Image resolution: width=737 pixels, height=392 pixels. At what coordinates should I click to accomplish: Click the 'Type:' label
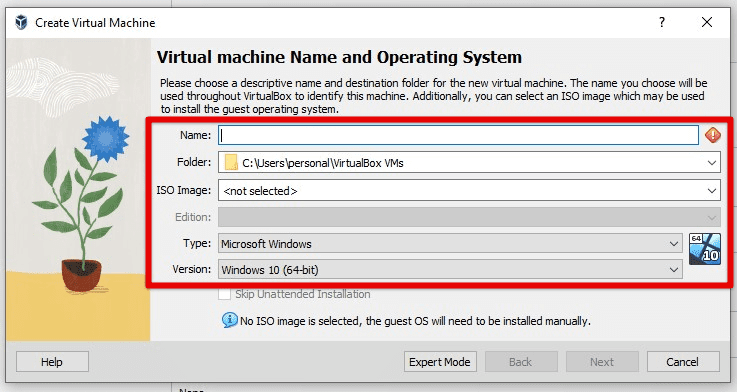197,243
